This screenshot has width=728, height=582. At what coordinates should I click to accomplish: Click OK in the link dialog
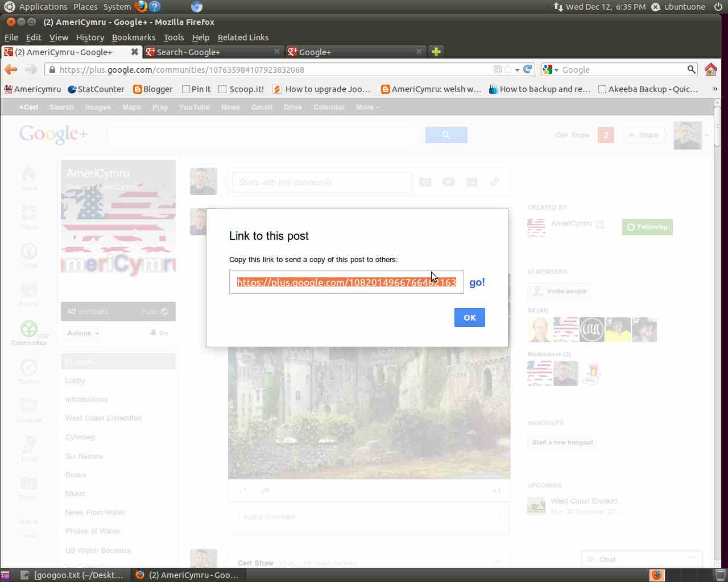(469, 318)
